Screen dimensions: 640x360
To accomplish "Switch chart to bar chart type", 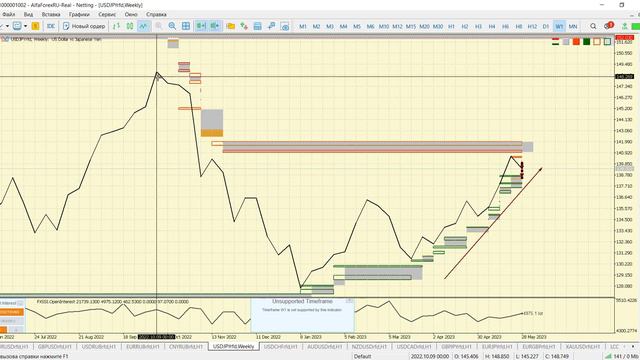I will (116, 26).
